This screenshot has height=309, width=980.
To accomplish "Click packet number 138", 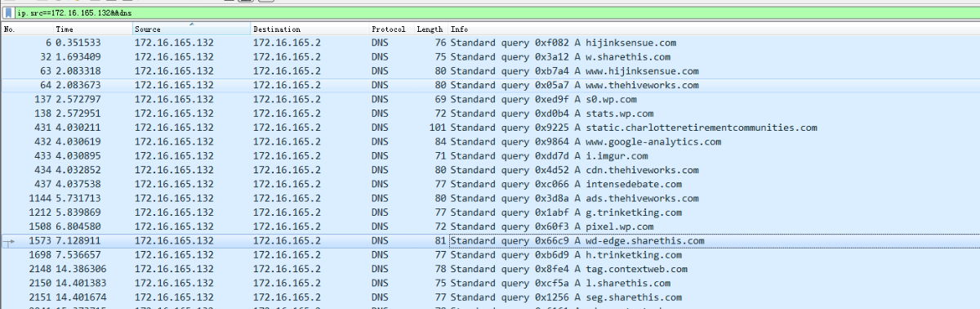I will [x=42, y=114].
